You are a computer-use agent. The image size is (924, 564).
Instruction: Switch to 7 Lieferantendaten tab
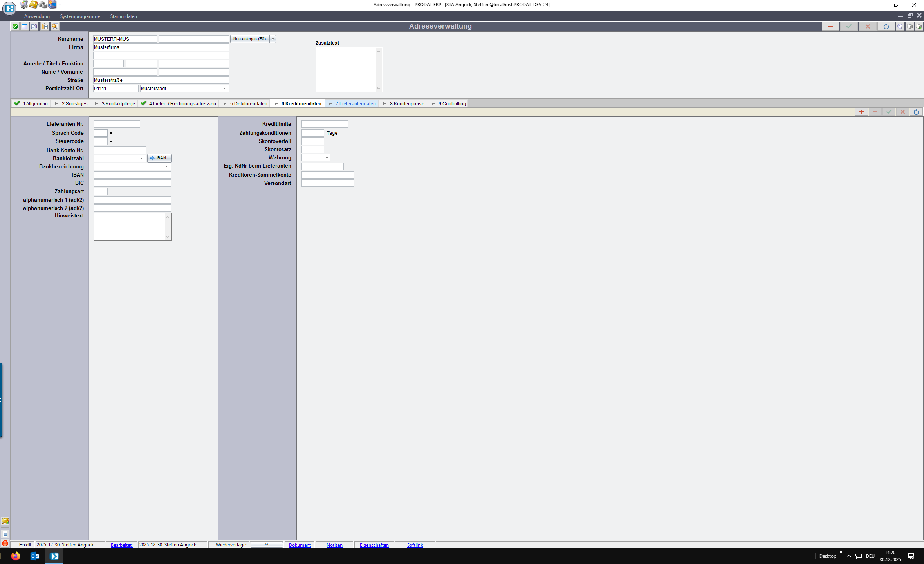coord(355,104)
